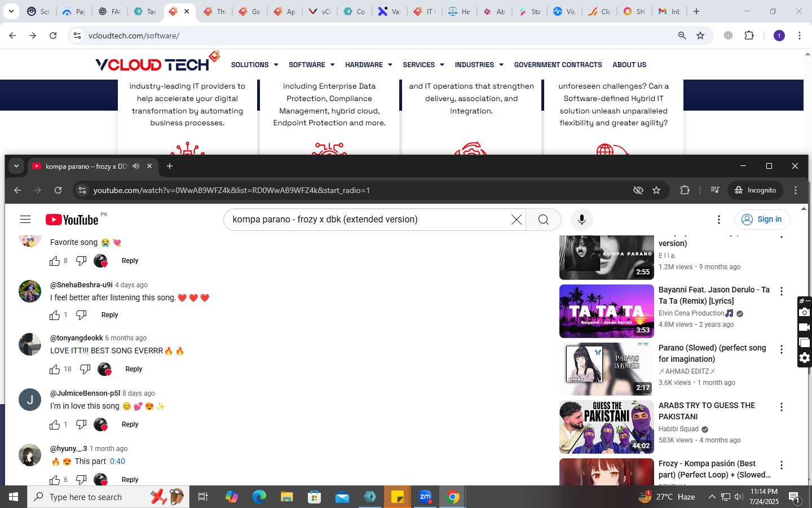Viewport: 812px width, 508px height.
Task: Bookmark the YouTube page with the star
Action: (x=656, y=190)
